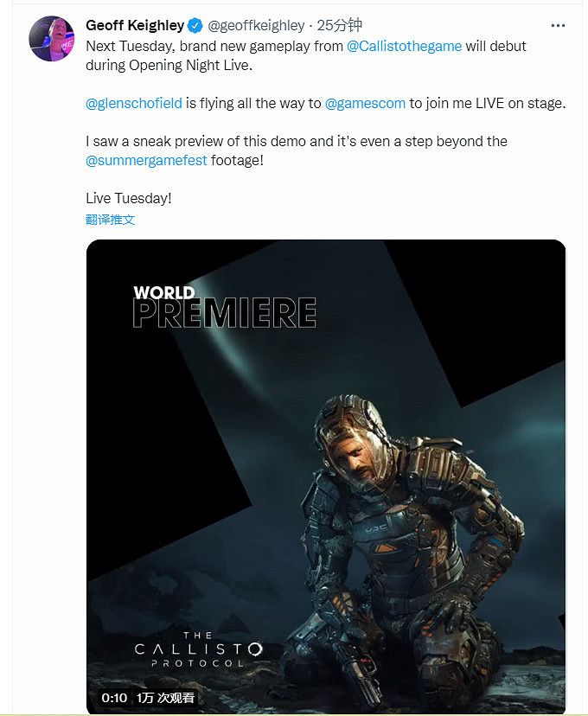The image size is (588, 716).
Task: Open the @gamescom mention link
Action: [365, 103]
